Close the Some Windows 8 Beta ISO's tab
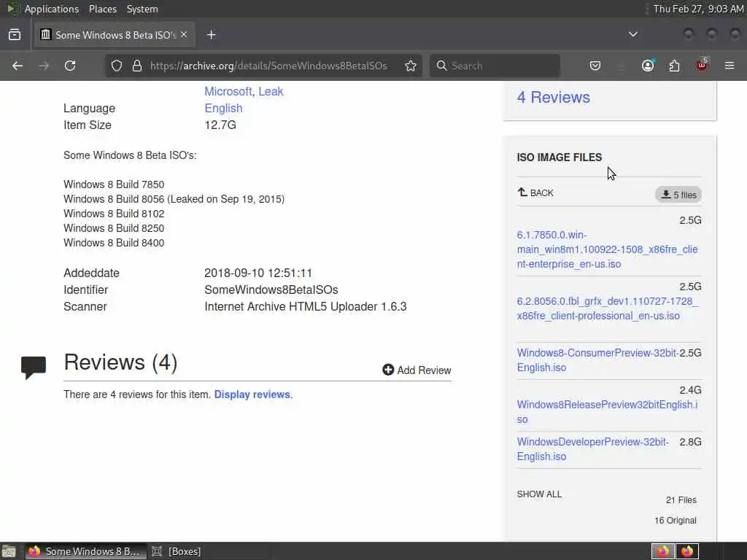The height and width of the screenshot is (560, 747). coord(184,35)
